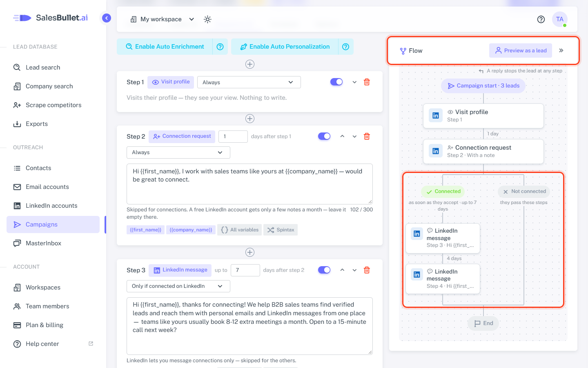The image size is (588, 368).
Task: Open the help question mark icon in header
Action: pos(541,19)
